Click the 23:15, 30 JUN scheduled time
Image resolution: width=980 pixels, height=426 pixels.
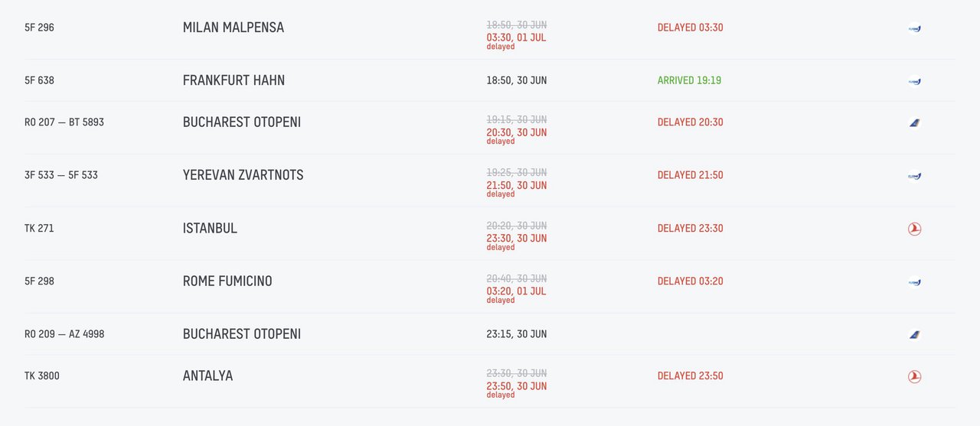517,333
